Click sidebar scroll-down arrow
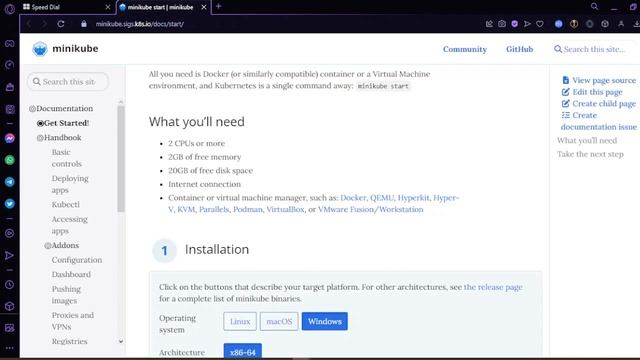Screen dimensions: 640x360 (121, 341)
